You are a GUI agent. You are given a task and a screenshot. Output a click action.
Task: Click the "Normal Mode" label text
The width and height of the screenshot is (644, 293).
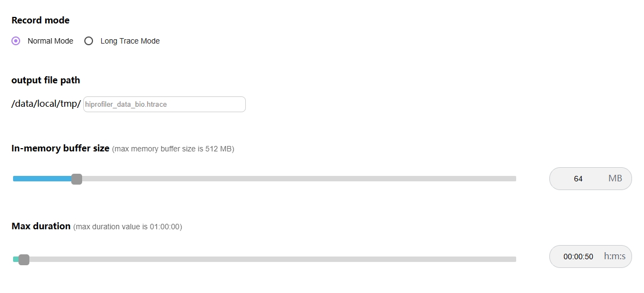(x=50, y=41)
